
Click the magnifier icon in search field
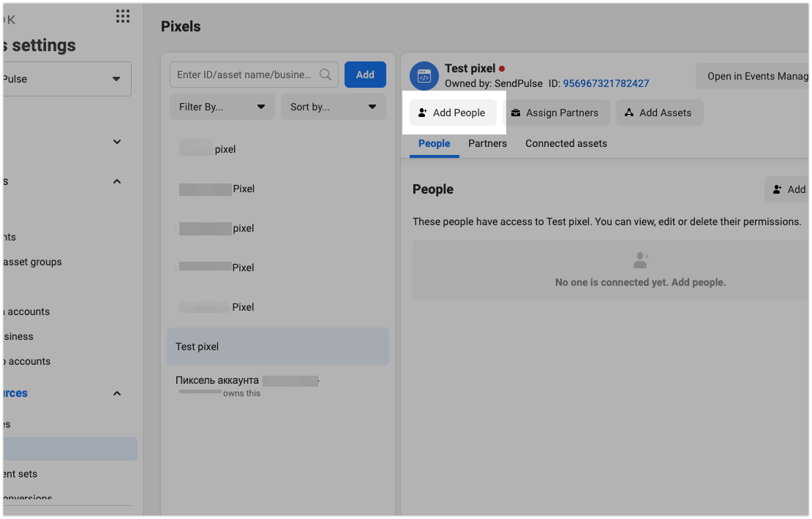326,75
